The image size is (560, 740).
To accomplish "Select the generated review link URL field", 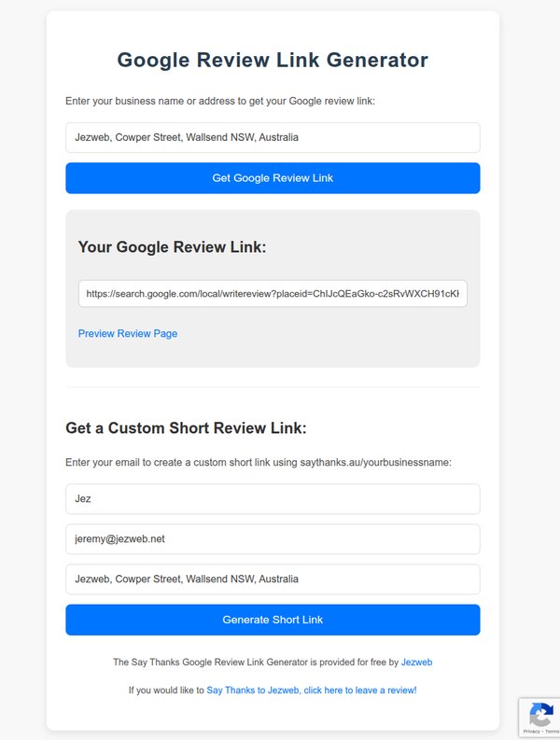I will pyautogui.click(x=273, y=293).
